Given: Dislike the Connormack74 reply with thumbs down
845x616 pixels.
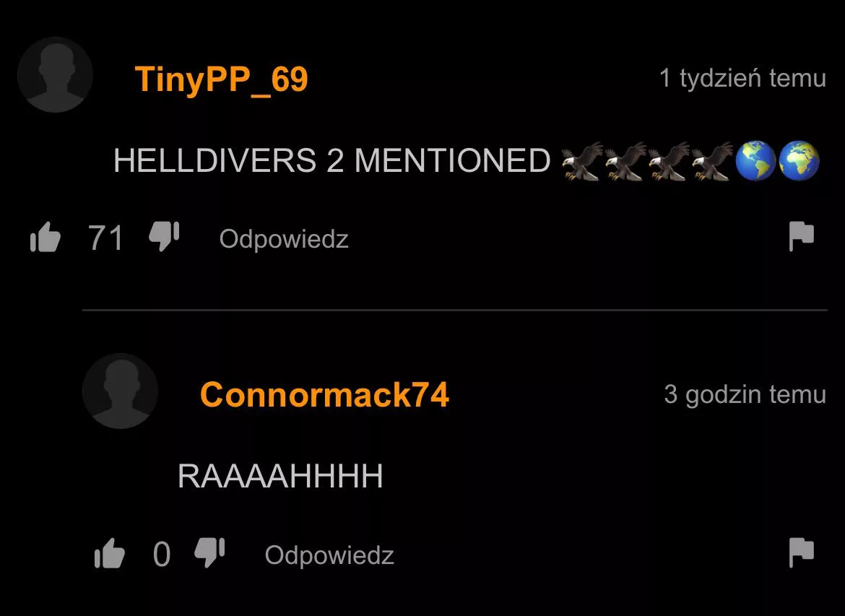Looking at the screenshot, I should [x=209, y=552].
